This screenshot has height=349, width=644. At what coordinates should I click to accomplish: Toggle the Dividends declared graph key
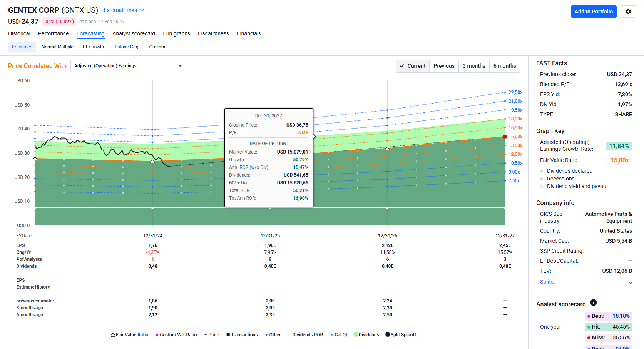[569, 171]
